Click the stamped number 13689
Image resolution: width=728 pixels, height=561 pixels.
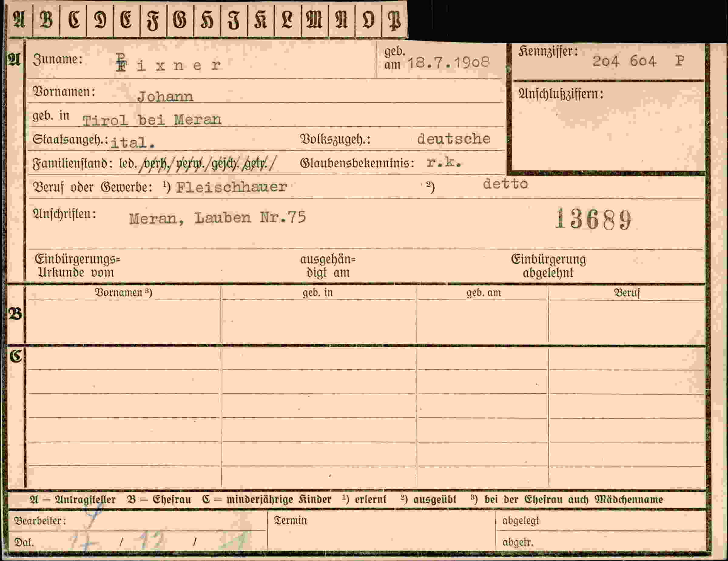(593, 219)
